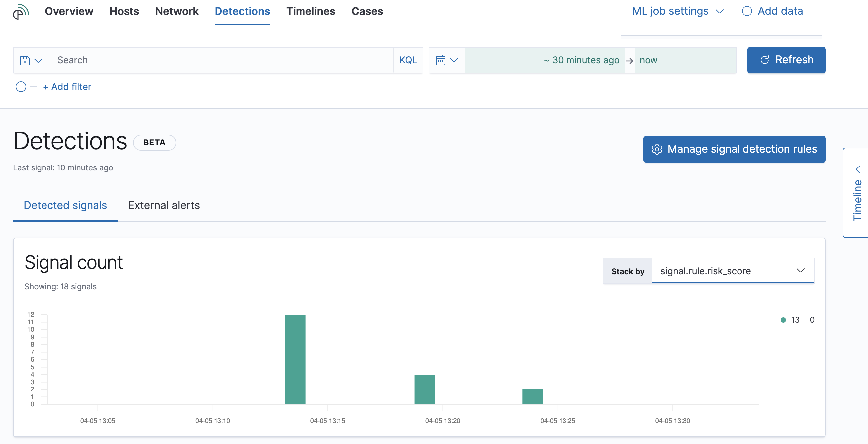
Task: Click the Elastic SIEM logo
Action: [x=21, y=11]
